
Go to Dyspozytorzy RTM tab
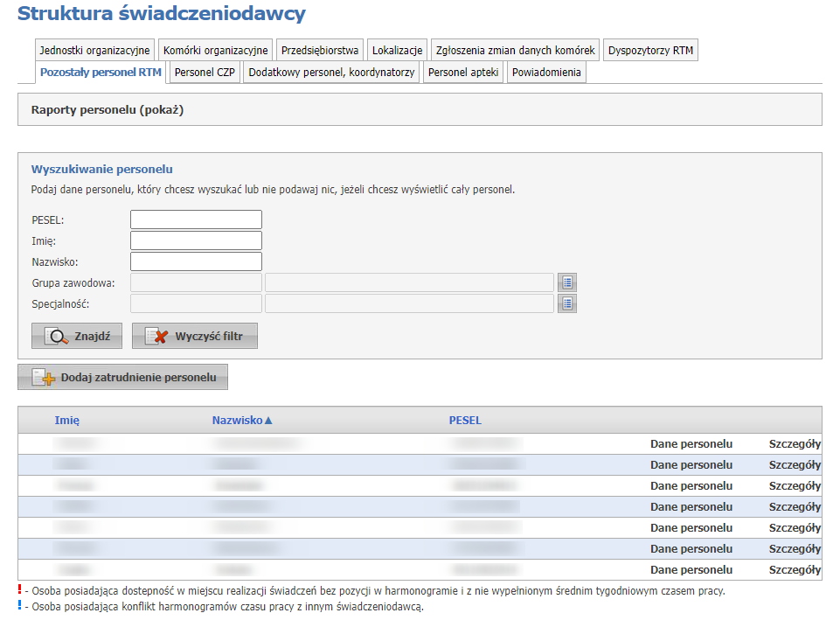point(650,51)
